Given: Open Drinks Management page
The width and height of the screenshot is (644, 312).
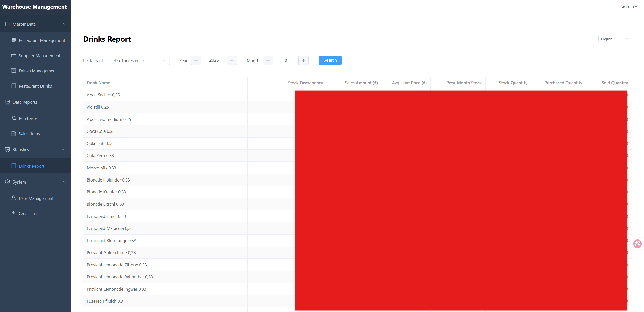Looking at the screenshot, I should pos(38,71).
